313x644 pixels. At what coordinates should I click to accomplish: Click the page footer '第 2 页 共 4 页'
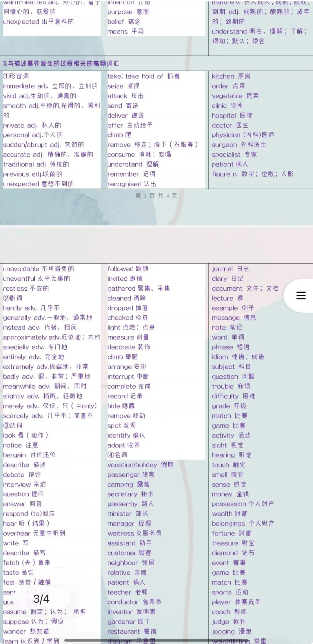point(156,196)
